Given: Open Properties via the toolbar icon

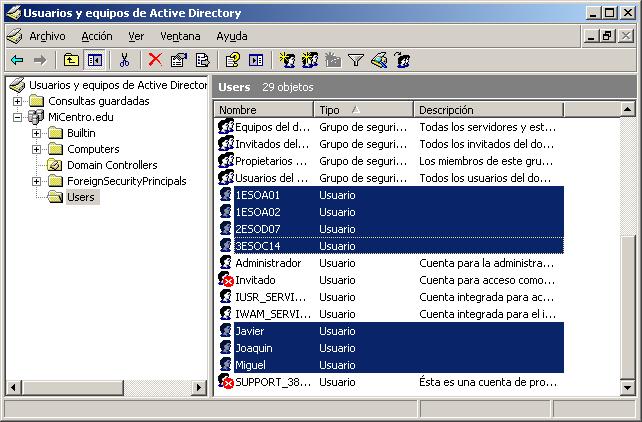Looking at the screenshot, I should pos(179,61).
